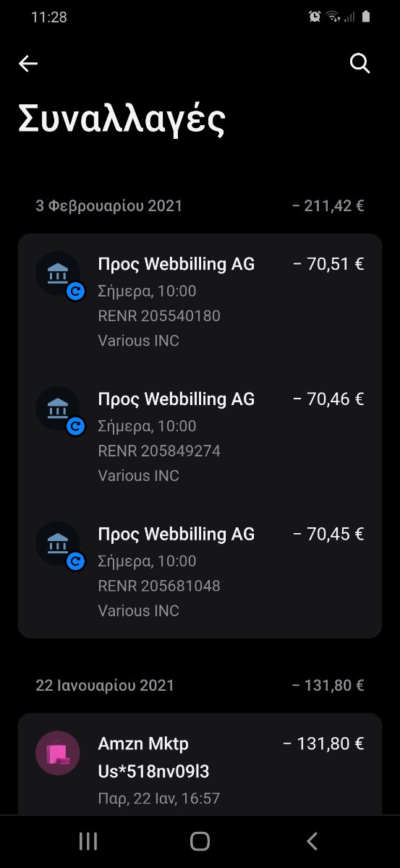Viewport: 400px width, 868px height.
Task: Tap the Android navigation back chevron
Action: 312,841
